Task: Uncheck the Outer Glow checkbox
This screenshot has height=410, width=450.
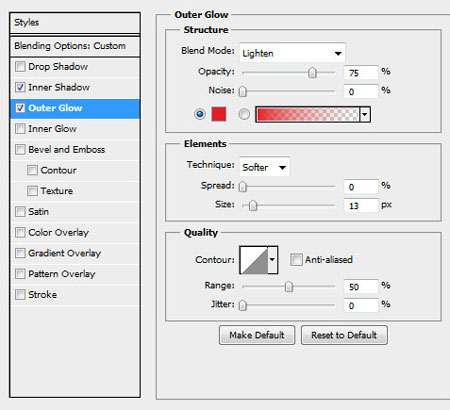Action: coord(20,108)
